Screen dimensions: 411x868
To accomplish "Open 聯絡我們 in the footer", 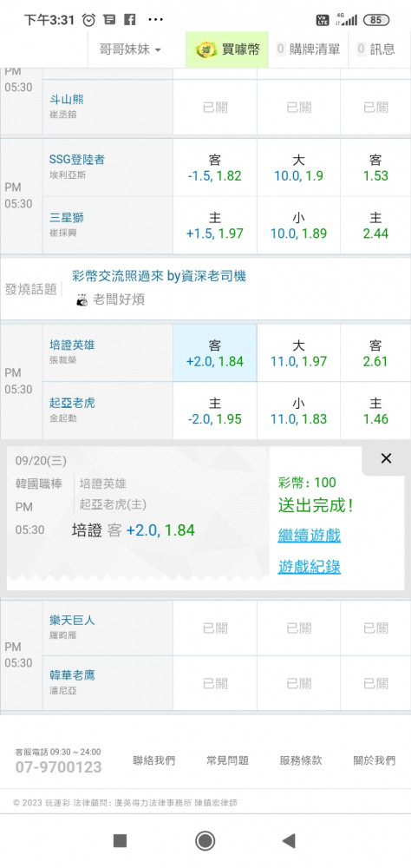I will coord(154,760).
